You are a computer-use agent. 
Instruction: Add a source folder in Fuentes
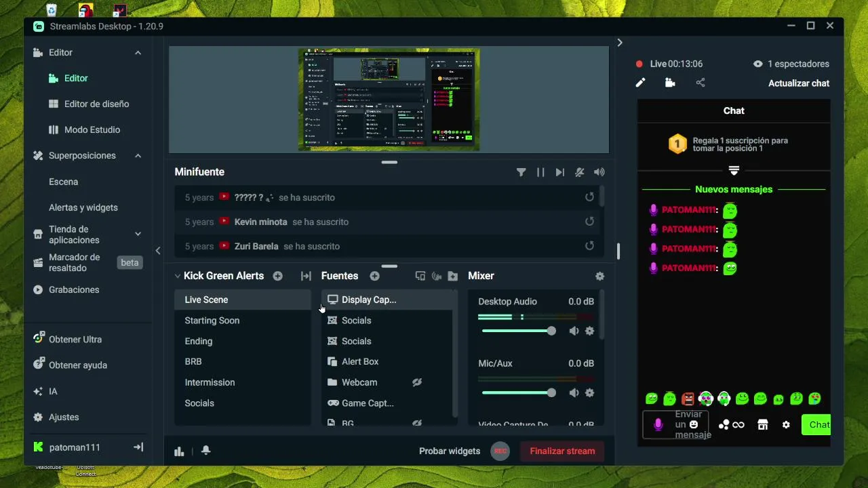(x=452, y=276)
